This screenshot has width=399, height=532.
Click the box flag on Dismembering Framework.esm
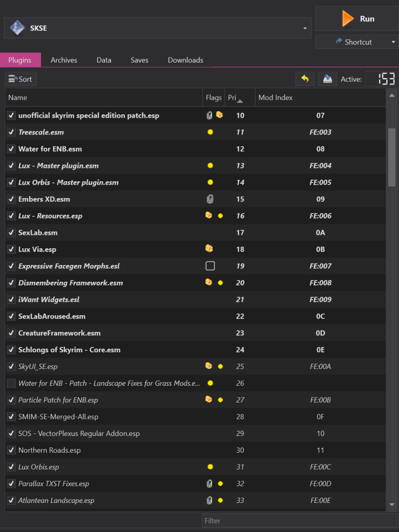[x=209, y=282]
